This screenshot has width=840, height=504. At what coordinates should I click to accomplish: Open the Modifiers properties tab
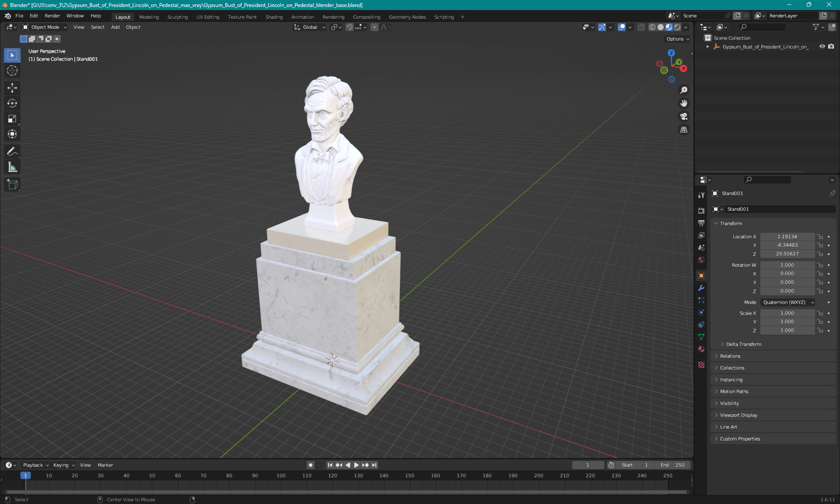coord(701,288)
